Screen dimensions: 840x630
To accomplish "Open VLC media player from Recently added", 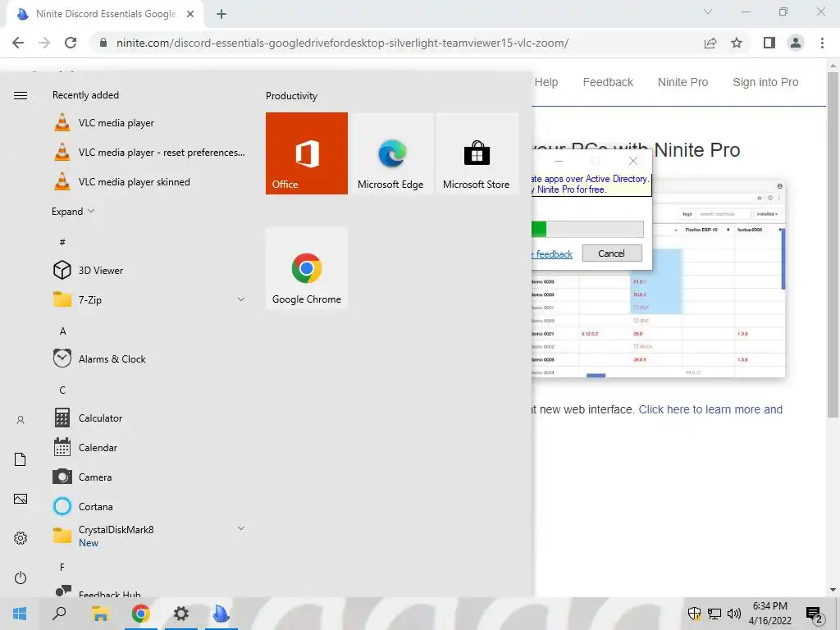I will click(x=149, y=123).
